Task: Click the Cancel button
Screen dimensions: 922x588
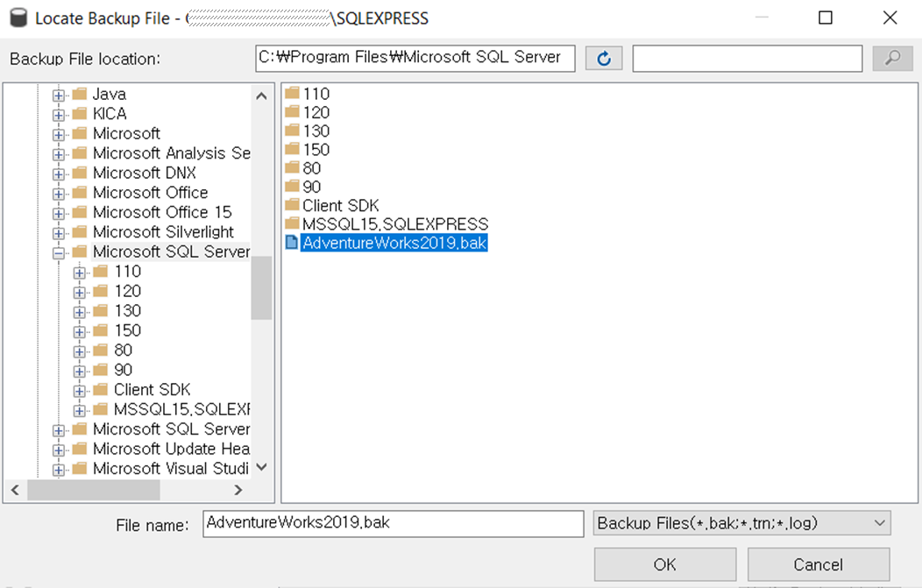Action: (x=819, y=564)
